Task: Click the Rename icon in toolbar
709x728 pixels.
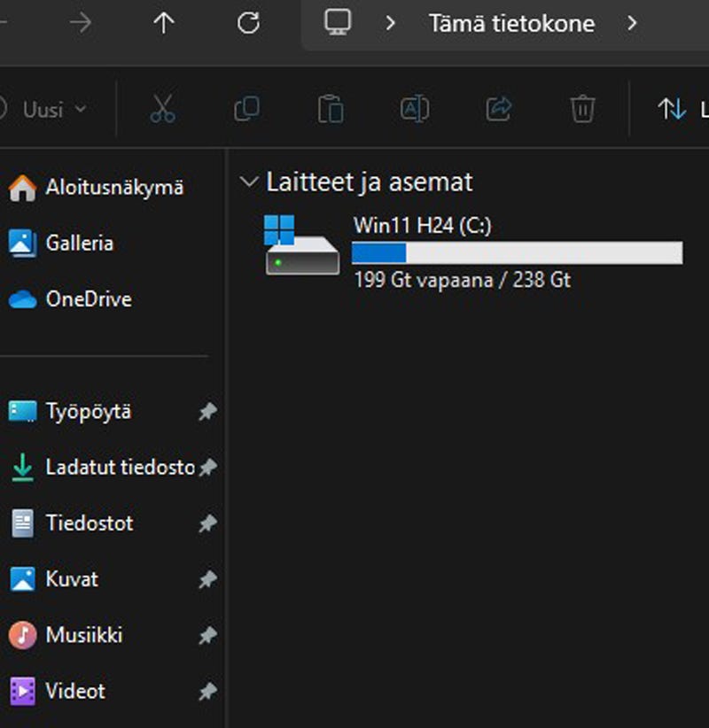Action: point(415,109)
